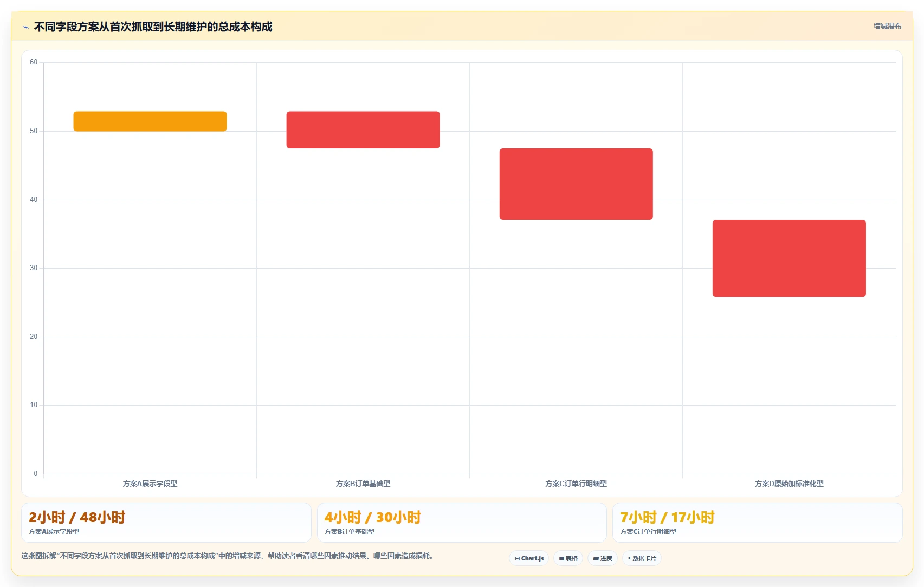Click the orange bar for 方案A展示字段型

point(150,121)
